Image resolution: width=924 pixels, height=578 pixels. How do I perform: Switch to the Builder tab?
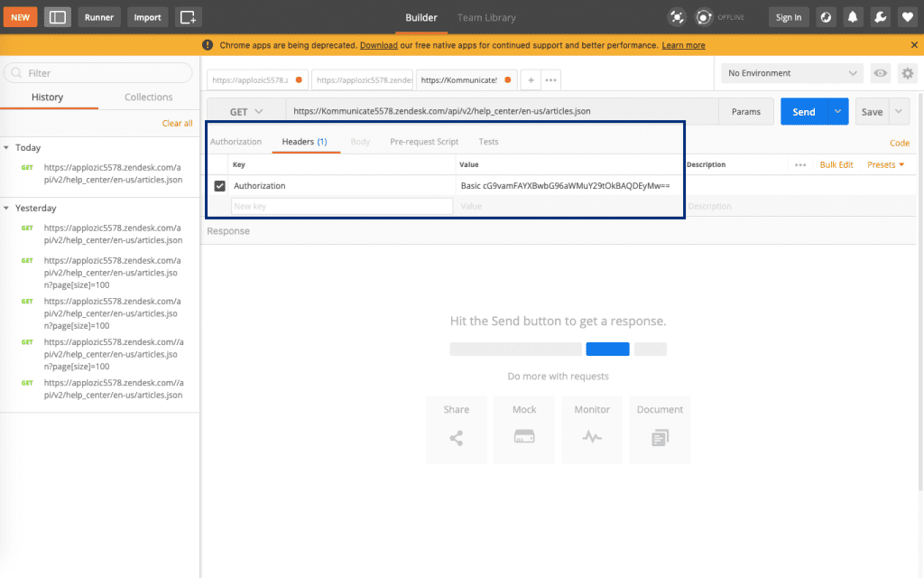tap(421, 18)
